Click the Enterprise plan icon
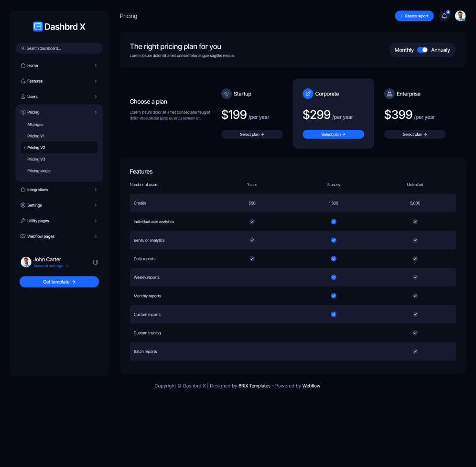476x467 pixels. point(389,94)
